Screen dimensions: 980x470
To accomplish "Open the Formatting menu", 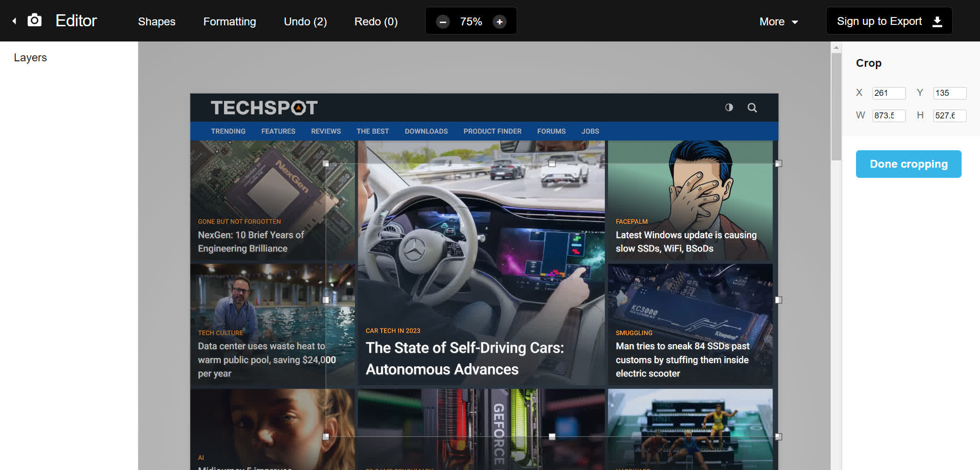I will (230, 22).
